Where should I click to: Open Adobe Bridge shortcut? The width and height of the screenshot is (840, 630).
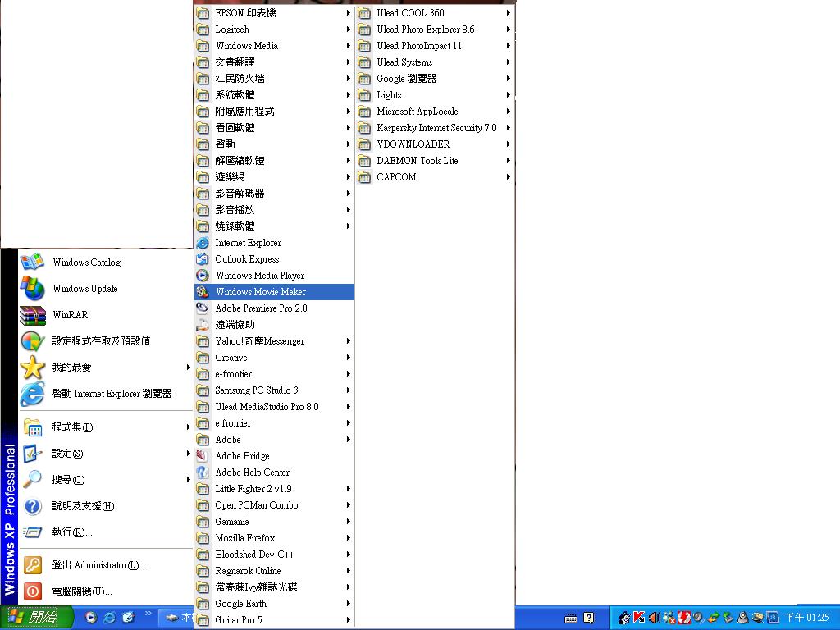tap(242, 456)
